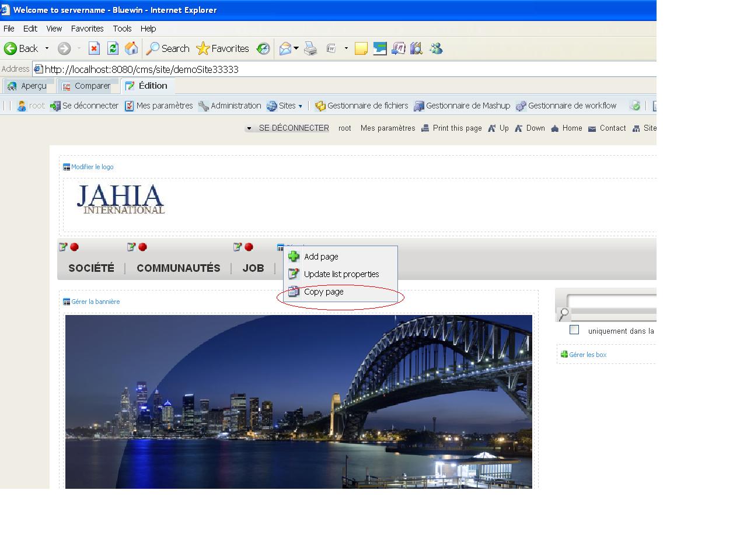Click edit icon above COMMUNAUTÉS

coord(131,247)
